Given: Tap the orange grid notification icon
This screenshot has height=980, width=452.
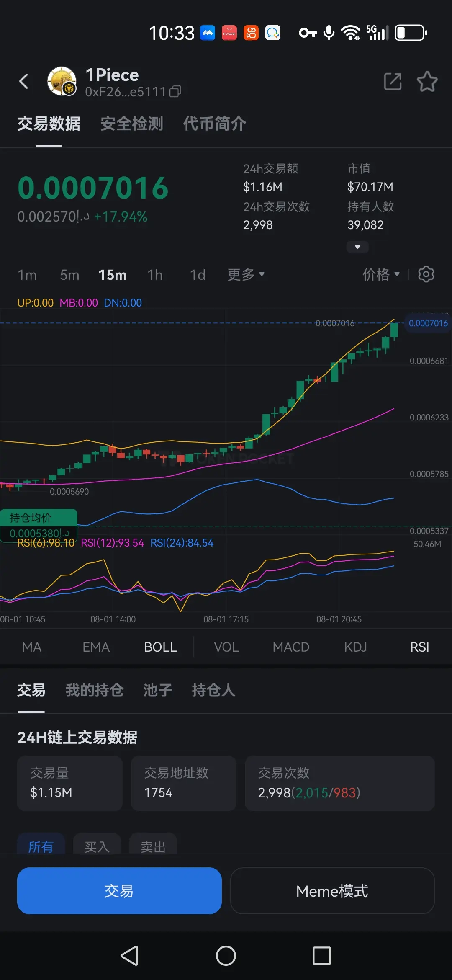Looking at the screenshot, I should [x=251, y=33].
